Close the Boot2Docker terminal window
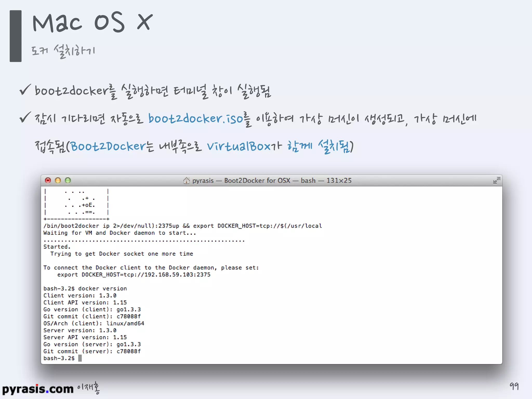 48,180
